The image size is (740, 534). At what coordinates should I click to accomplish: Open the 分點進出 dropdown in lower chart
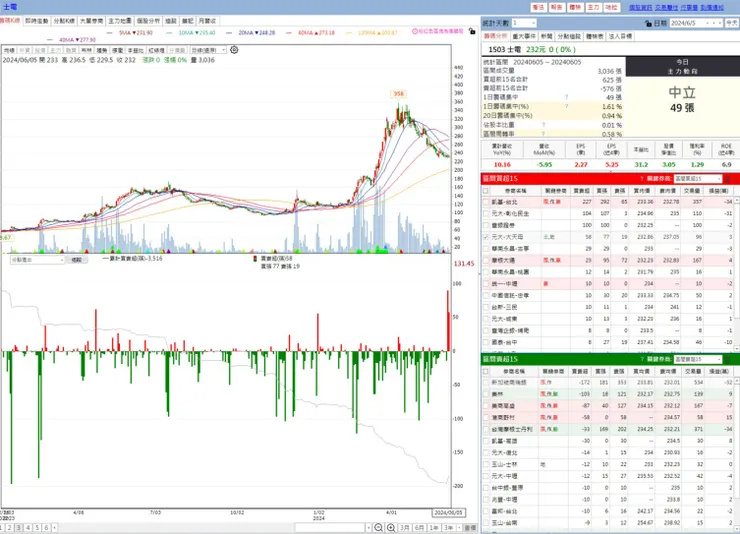point(37,260)
